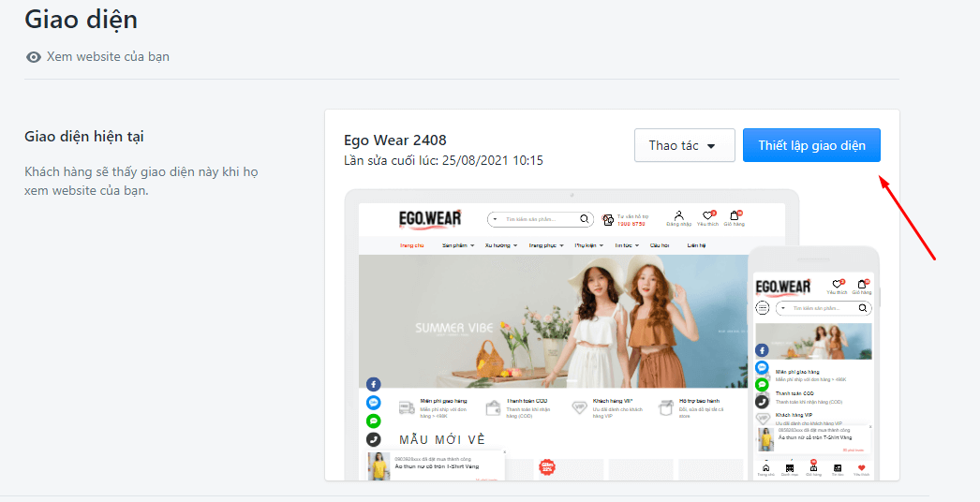This screenshot has height=502, width=980.
Task: Click the search box in desktop preview
Action: point(540,219)
